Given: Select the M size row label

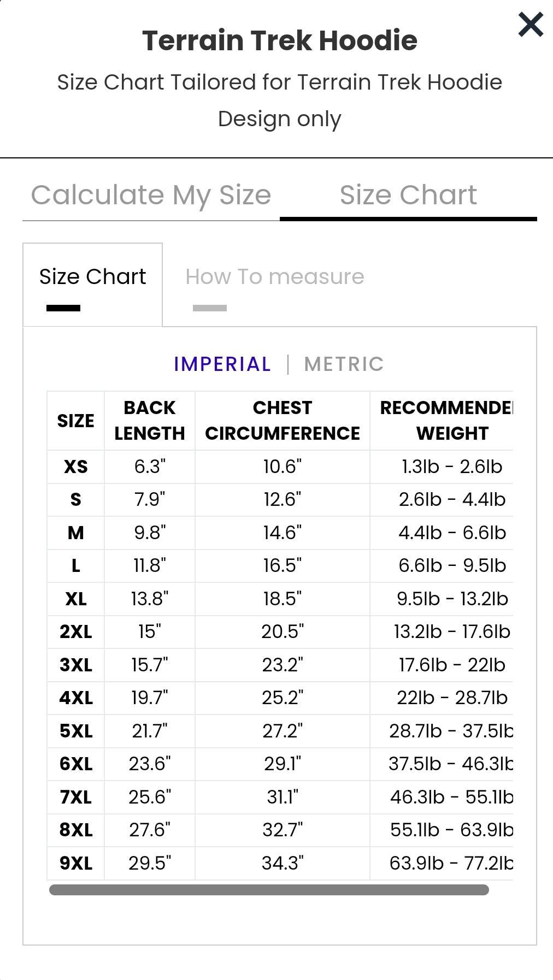Looking at the screenshot, I should pos(76,533).
